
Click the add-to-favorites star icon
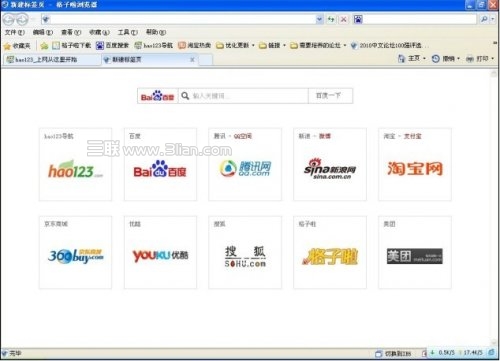pyautogui.click(x=44, y=46)
